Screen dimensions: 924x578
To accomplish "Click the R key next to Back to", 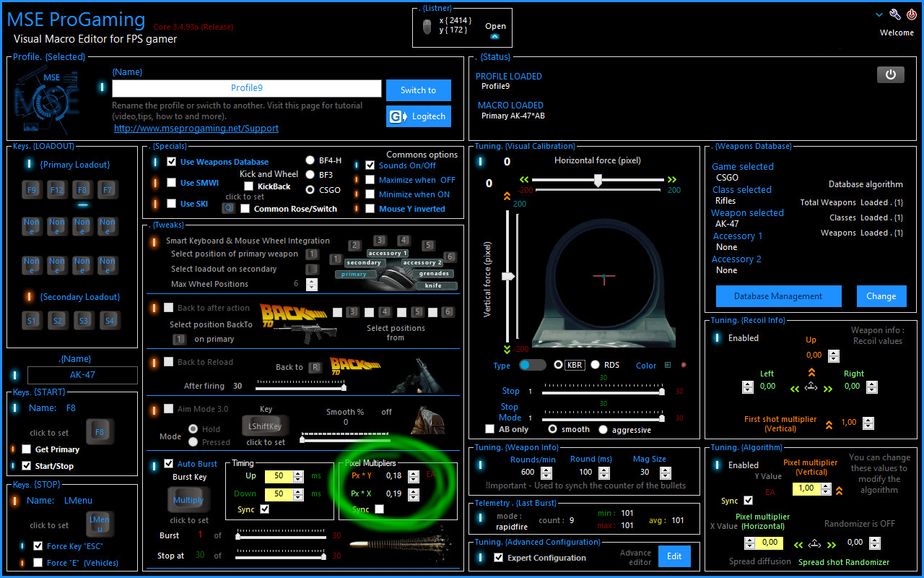I will [x=315, y=367].
